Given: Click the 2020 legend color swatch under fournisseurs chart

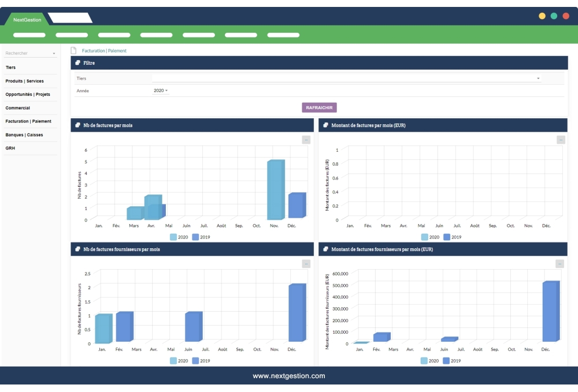Looking at the screenshot, I should (173, 361).
